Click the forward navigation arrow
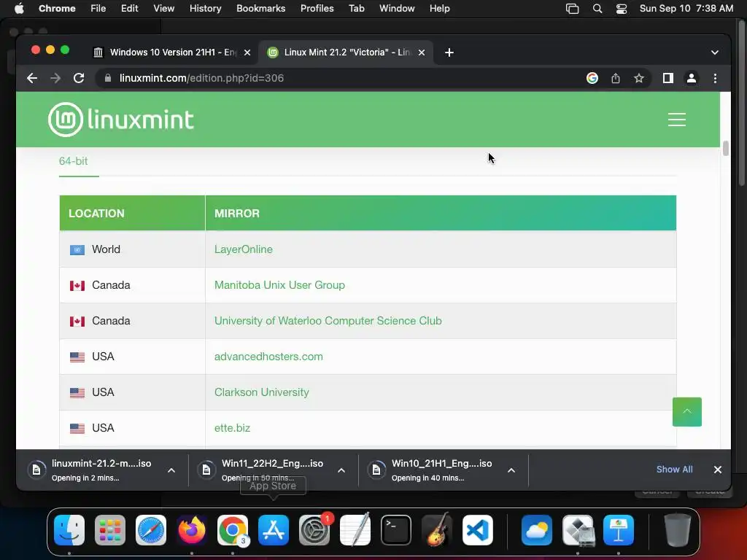This screenshot has height=560, width=747. pyautogui.click(x=55, y=78)
